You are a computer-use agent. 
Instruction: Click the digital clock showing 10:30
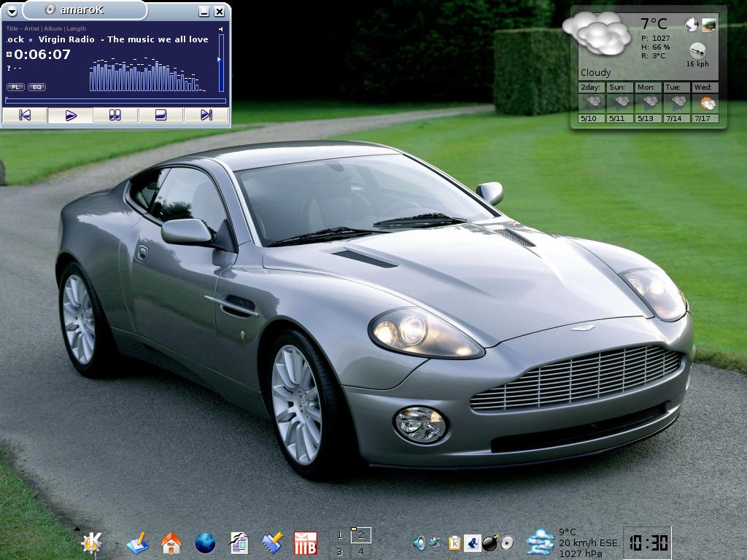coord(647,543)
